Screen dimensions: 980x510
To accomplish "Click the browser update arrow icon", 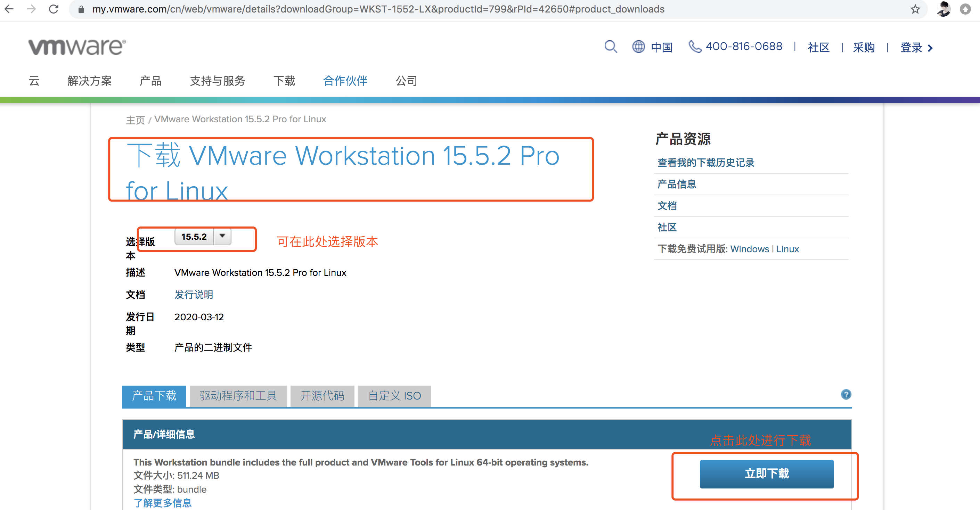I will [x=965, y=9].
